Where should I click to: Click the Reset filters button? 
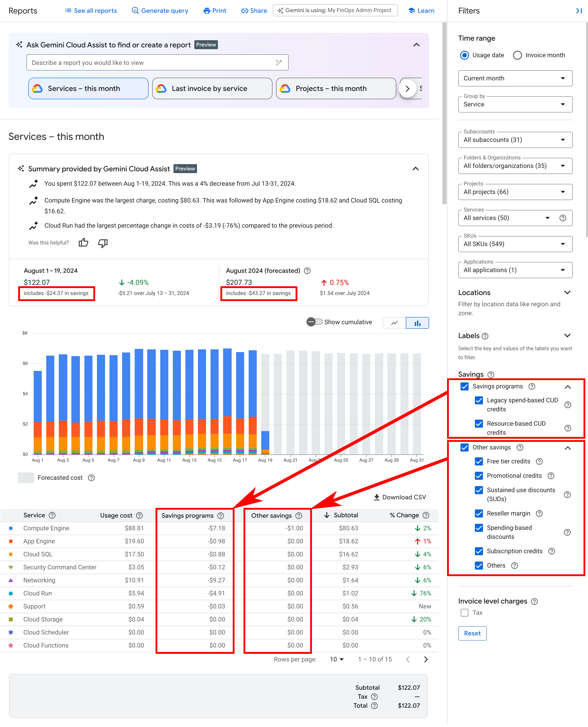[472, 633]
